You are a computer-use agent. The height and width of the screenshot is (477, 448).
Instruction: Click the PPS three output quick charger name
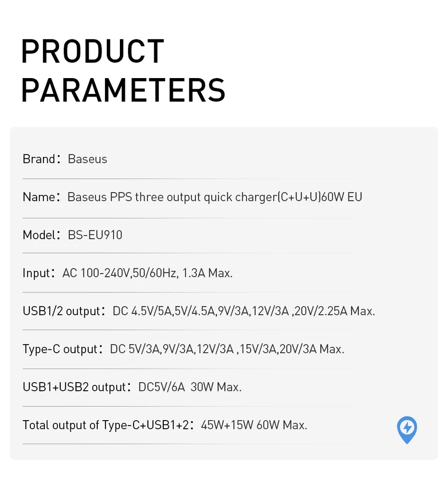point(215,197)
